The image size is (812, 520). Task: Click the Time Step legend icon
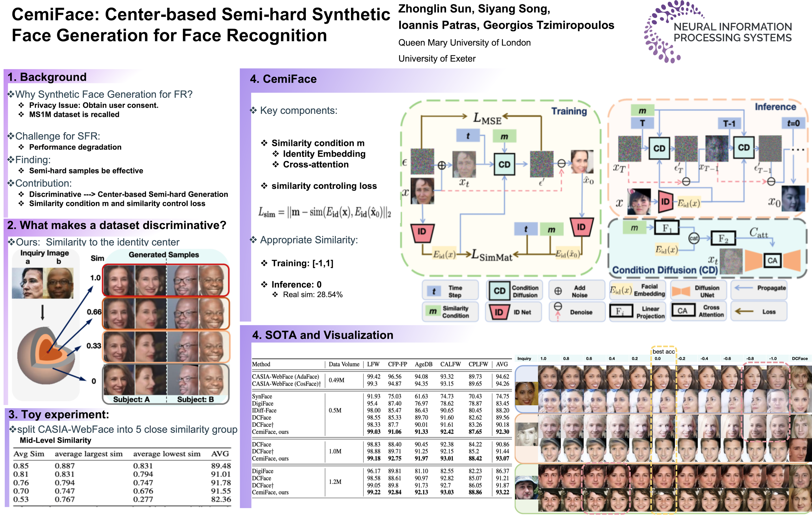(x=434, y=291)
